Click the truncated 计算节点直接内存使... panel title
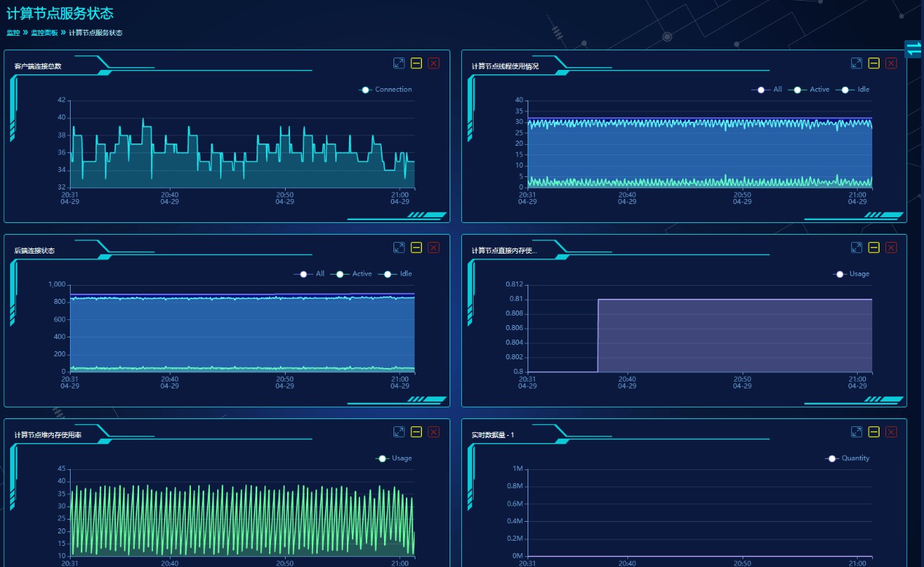Screen dimensions: 924x567 (x=504, y=251)
